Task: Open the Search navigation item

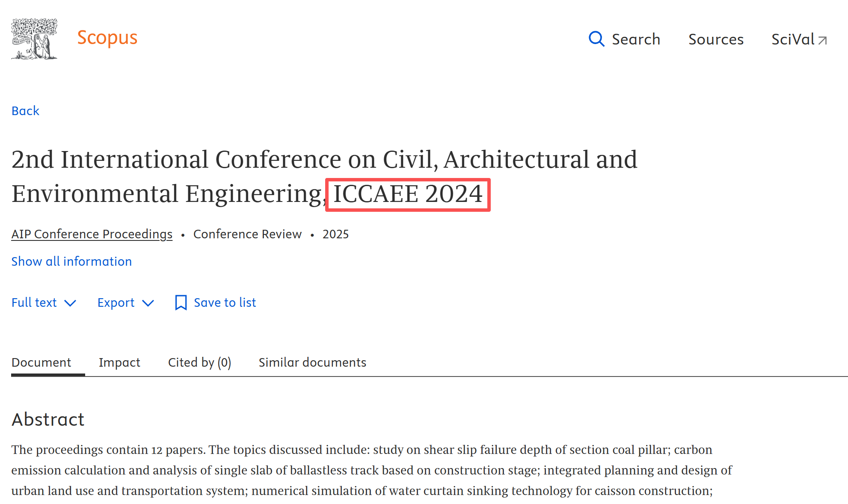Action: [x=636, y=39]
